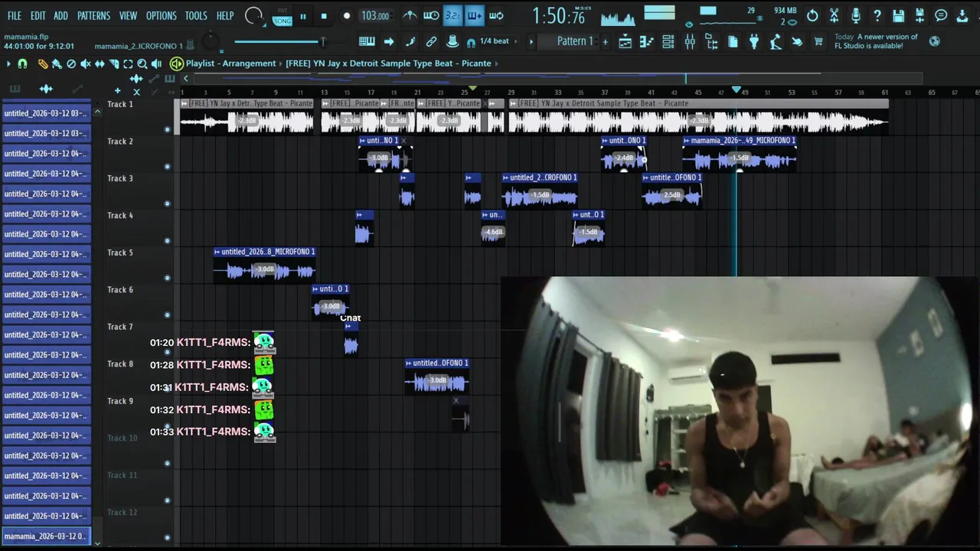Click the record button
Image resolution: width=980 pixels, height=551 pixels.
(x=346, y=16)
